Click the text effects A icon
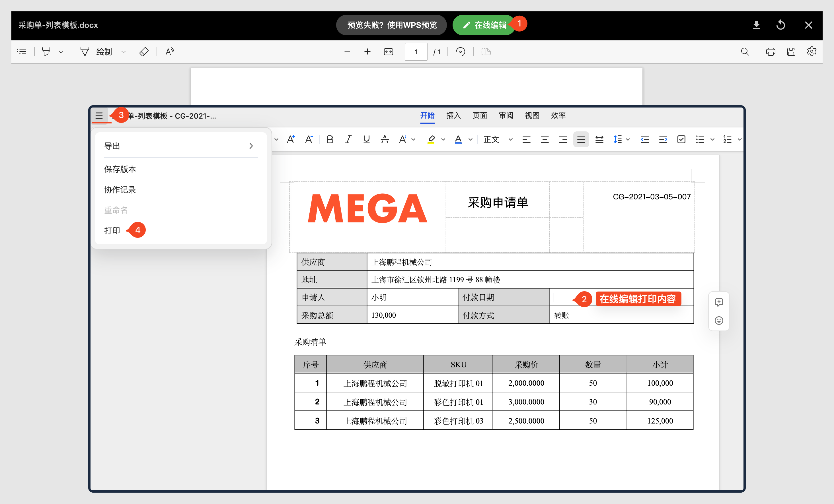 tap(402, 139)
